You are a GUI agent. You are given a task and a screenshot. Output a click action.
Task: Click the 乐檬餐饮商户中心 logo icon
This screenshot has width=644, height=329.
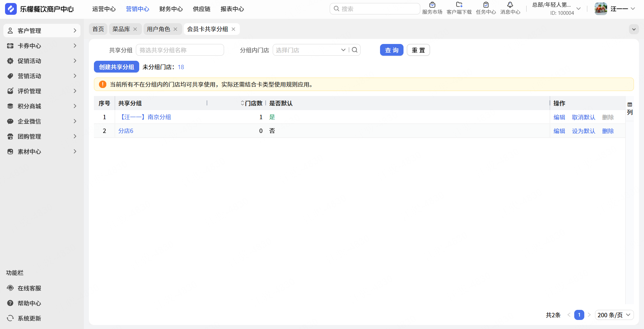click(x=11, y=9)
